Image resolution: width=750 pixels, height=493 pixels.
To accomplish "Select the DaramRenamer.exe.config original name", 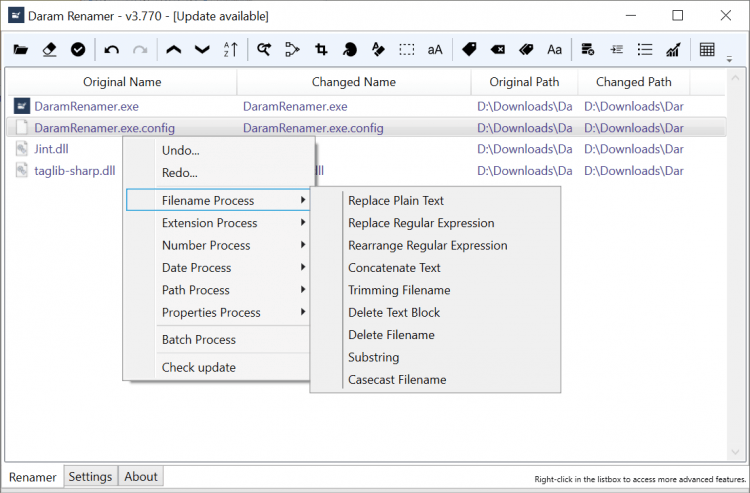I will tap(104, 128).
